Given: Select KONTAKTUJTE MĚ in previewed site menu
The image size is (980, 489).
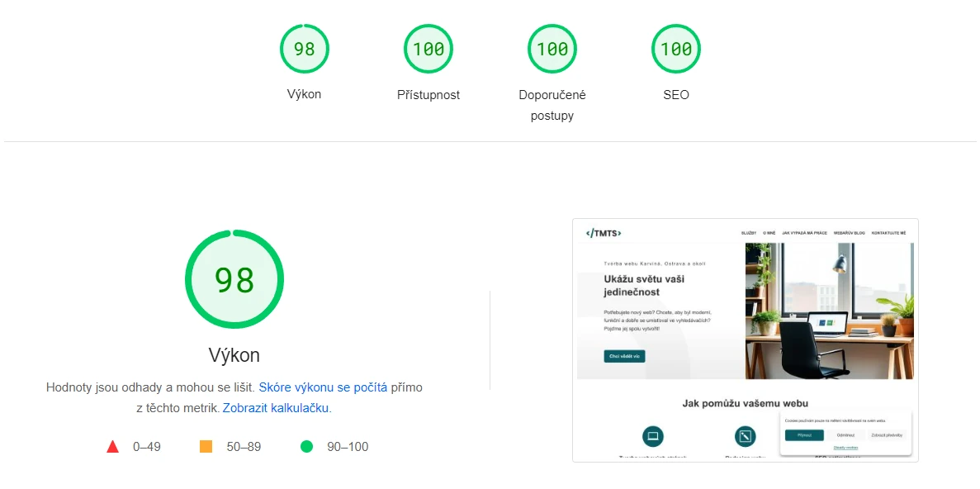Looking at the screenshot, I should coord(888,233).
